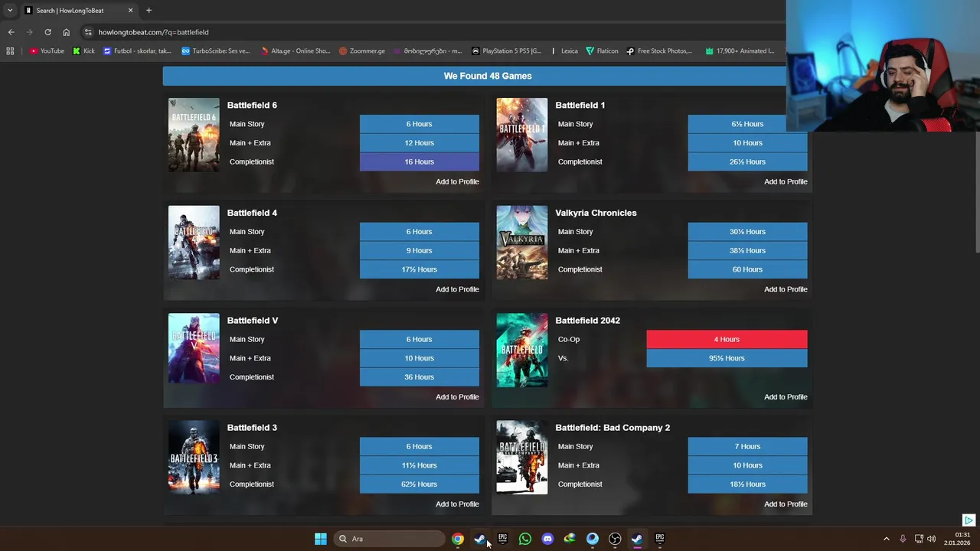The width and height of the screenshot is (980, 551).
Task: Open the Battlefield 2042 title link
Action: tap(588, 321)
